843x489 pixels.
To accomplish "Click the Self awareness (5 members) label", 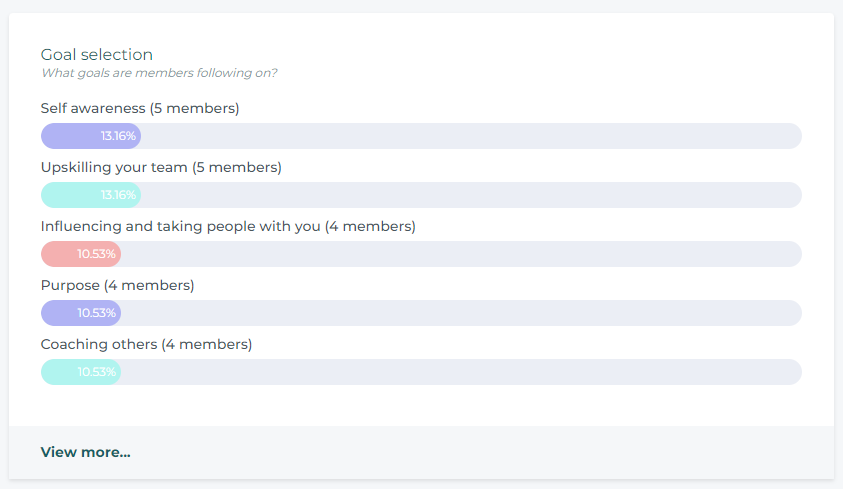I will tap(140, 108).
